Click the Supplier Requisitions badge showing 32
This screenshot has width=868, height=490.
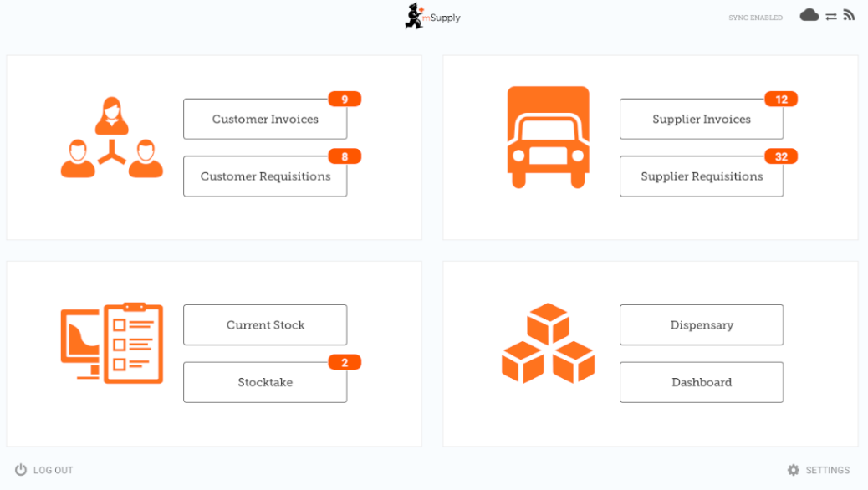click(x=781, y=156)
